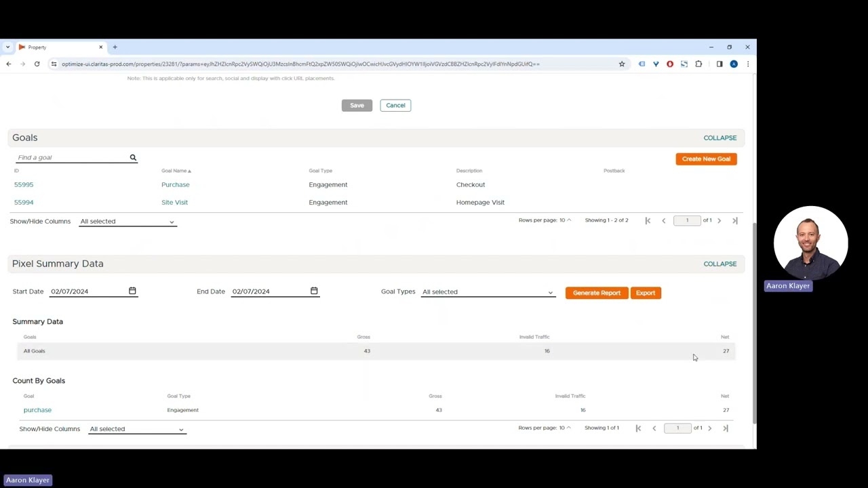Image resolution: width=868 pixels, height=488 pixels.
Task: Open the purchase link in Count By Goals
Action: click(x=37, y=410)
